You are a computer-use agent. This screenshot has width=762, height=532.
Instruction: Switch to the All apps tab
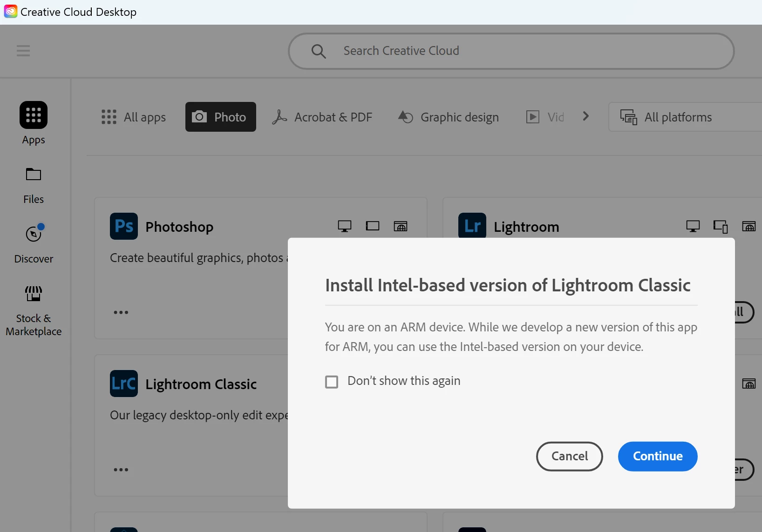pos(134,117)
